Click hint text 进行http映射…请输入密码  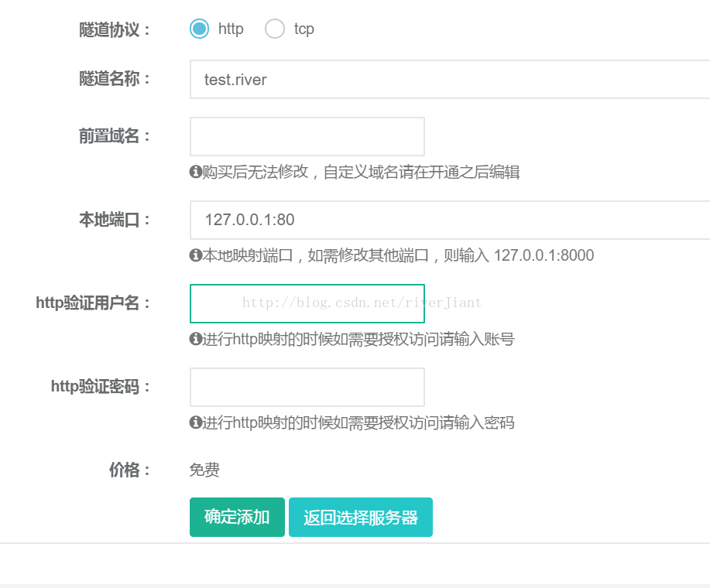coord(358,422)
